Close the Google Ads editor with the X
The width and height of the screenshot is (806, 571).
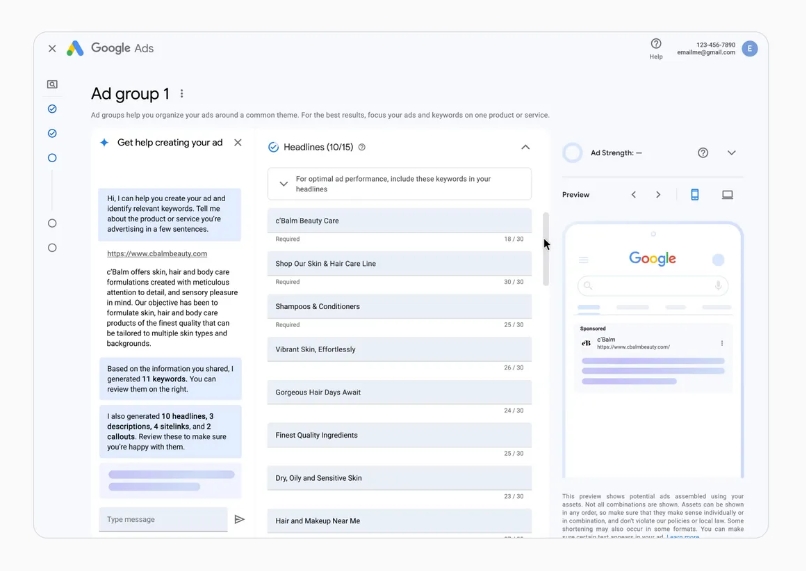pos(52,48)
